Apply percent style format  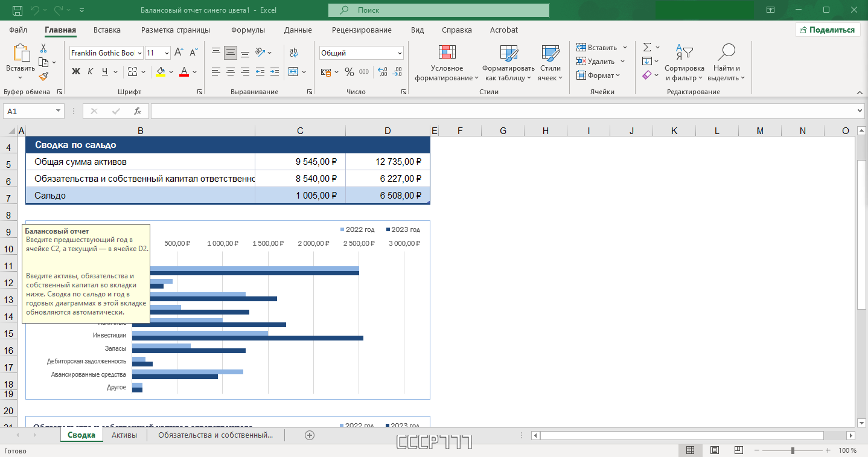pos(349,72)
